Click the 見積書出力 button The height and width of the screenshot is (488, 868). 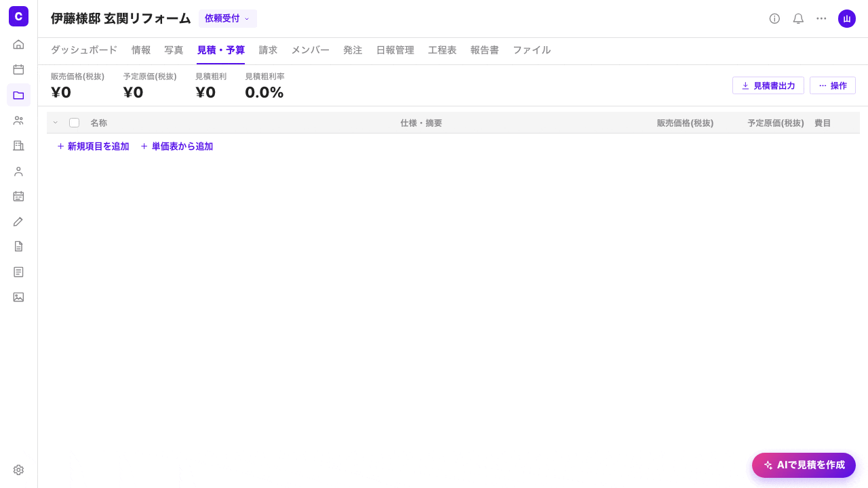coord(768,85)
